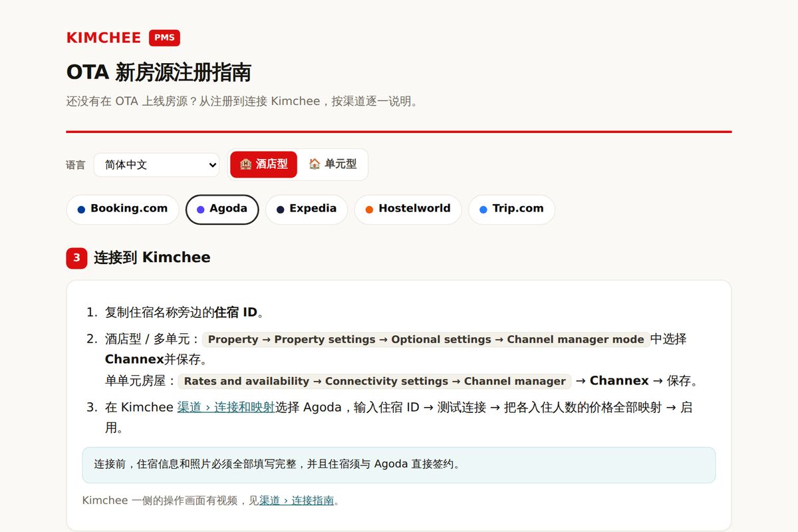This screenshot has width=798, height=532.
Task: Switch to the Hostelworld channel tab
Action: [x=408, y=209]
